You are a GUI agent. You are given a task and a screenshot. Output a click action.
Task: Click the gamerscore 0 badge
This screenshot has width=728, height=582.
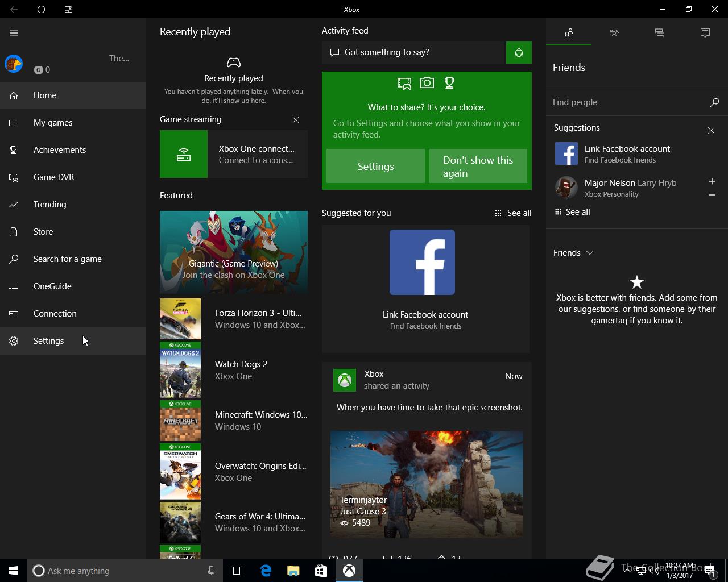click(x=42, y=70)
